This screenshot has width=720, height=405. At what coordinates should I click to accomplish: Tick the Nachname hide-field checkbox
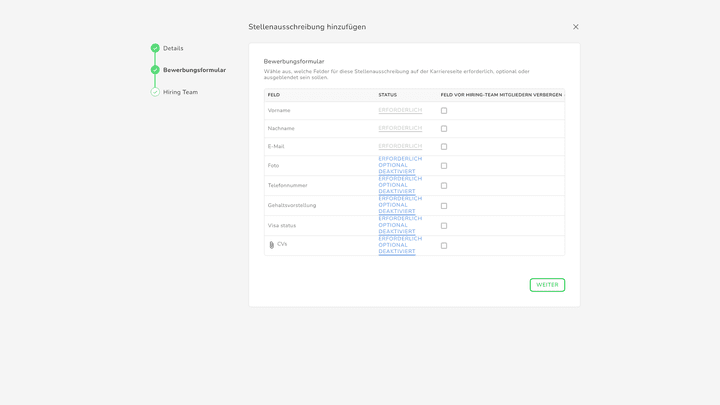[444, 129]
